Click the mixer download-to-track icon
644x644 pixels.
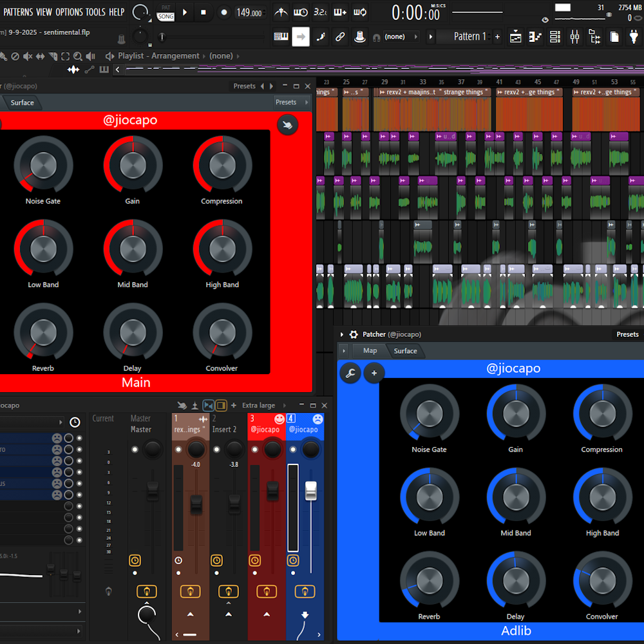[x=194, y=405]
